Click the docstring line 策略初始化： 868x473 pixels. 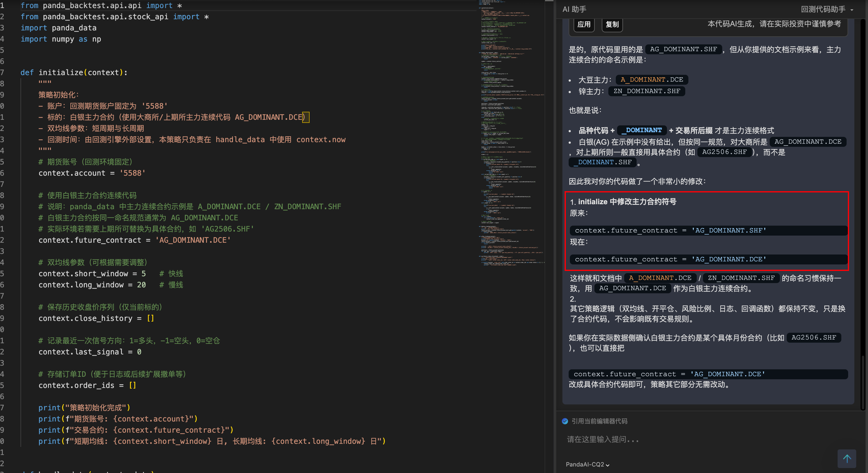(59, 95)
